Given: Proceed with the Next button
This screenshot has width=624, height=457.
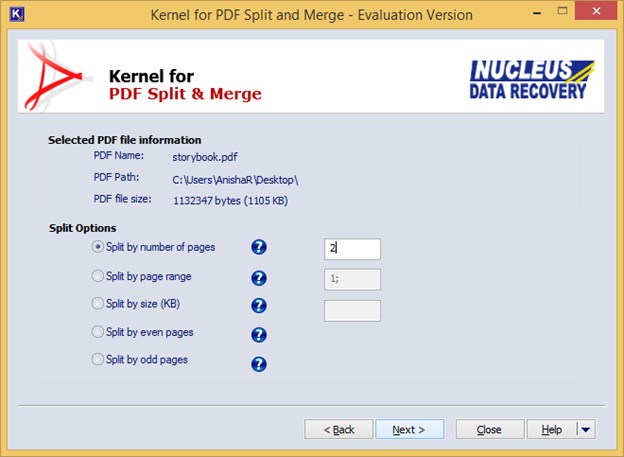Looking at the screenshot, I should pos(410,430).
